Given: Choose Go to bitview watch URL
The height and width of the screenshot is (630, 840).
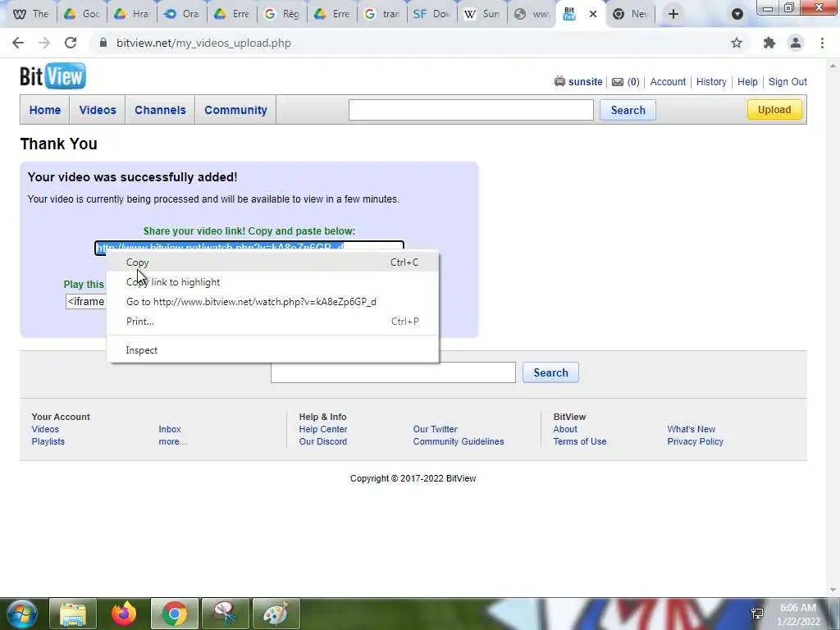Looking at the screenshot, I should [272, 302].
